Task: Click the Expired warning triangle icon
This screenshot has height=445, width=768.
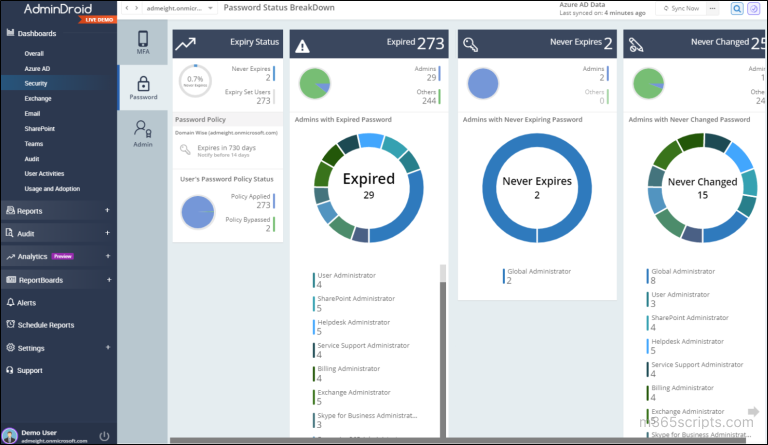Action: (302, 47)
